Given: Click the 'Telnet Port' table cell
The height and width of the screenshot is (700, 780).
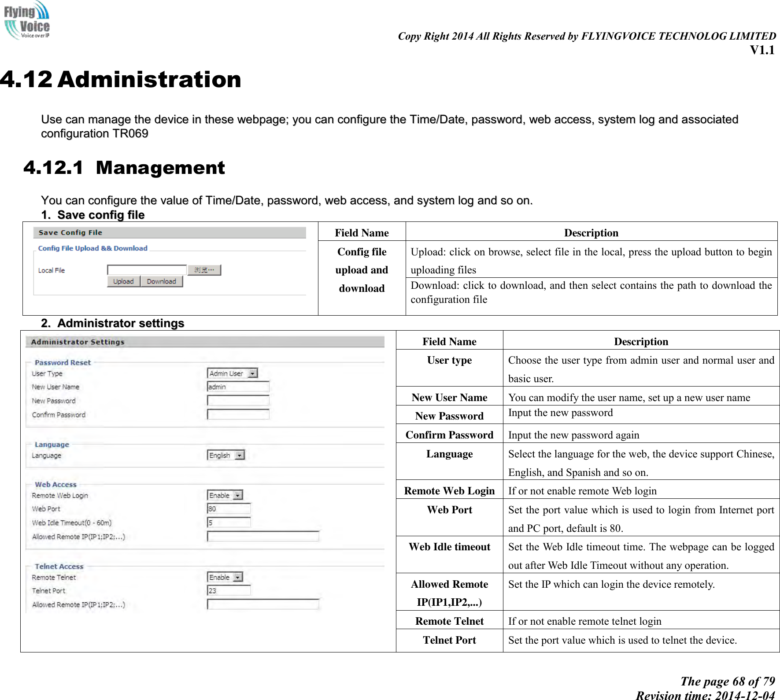Looking at the screenshot, I should (x=449, y=640).
